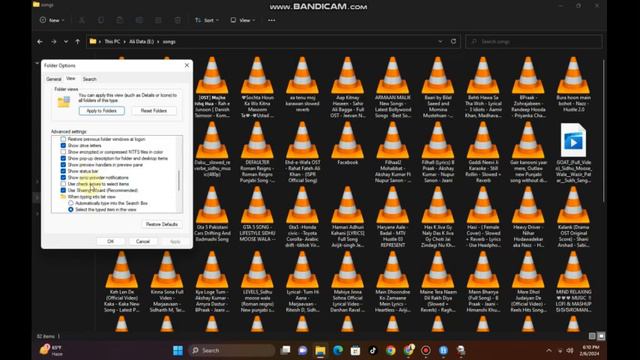Image resolution: width=640 pixels, height=360 pixels.
Task: Select the ARMAAN MALIK New Songs file
Action: pos(392,88)
